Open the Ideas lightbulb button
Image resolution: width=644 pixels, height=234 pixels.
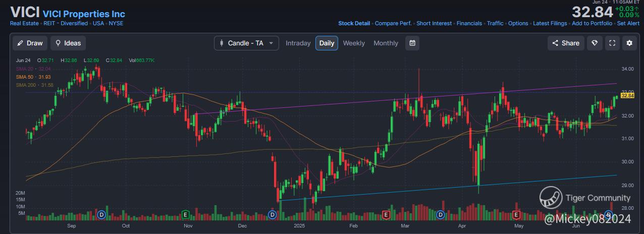coord(68,43)
